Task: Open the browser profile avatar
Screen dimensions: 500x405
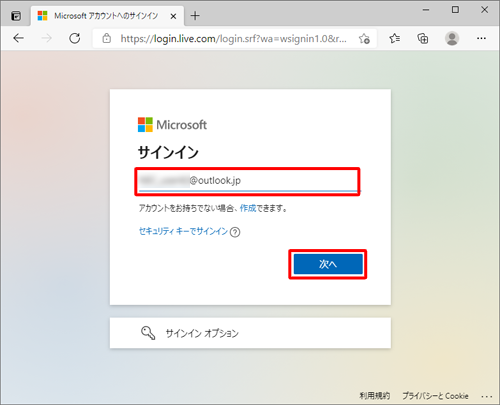Action: tap(452, 39)
